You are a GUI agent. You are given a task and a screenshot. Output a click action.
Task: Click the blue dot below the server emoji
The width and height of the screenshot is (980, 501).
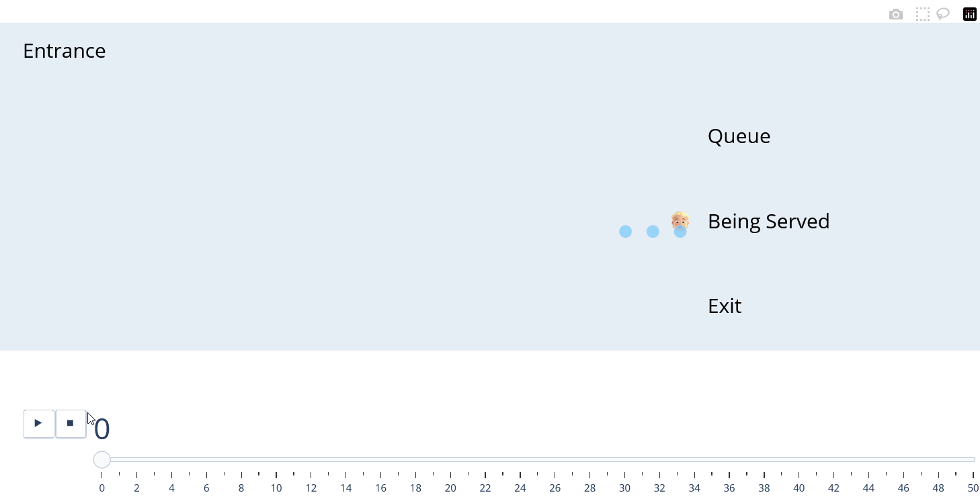tap(680, 232)
